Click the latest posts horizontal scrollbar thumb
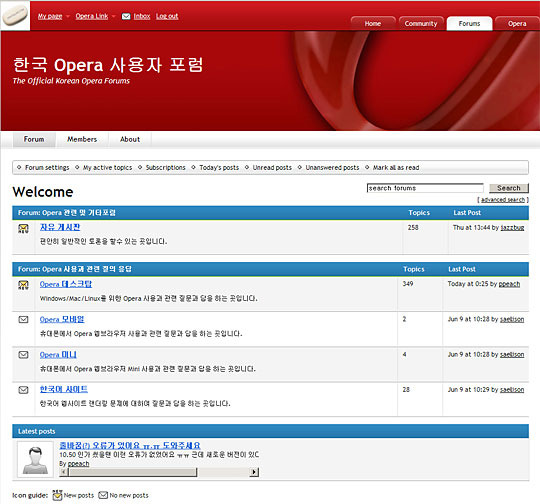The height and width of the screenshot is (504, 540). [x=133, y=472]
